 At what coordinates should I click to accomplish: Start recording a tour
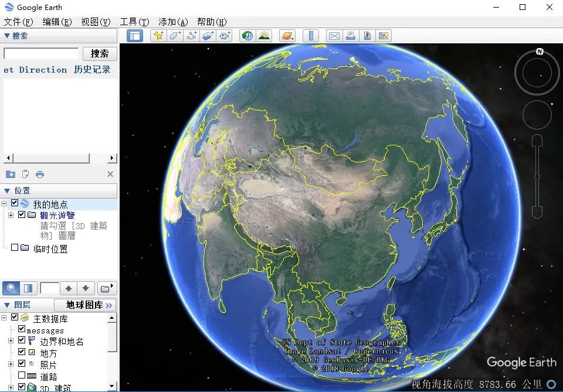pyautogui.click(x=224, y=35)
